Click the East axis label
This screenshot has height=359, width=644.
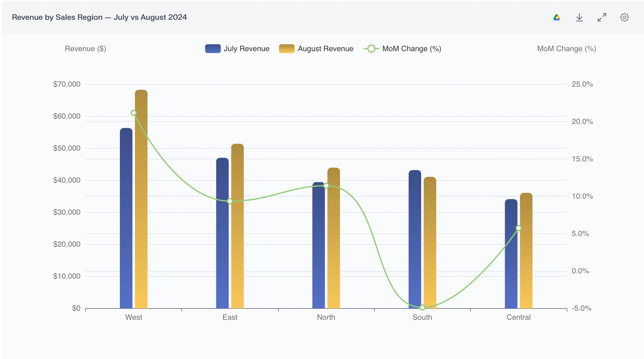point(230,317)
